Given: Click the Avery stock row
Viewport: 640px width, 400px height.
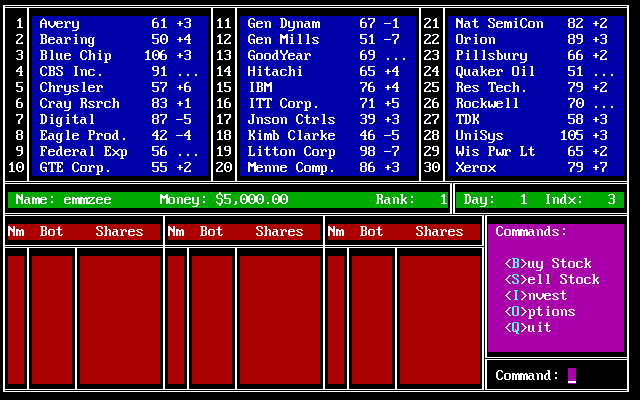Looking at the screenshot, I should [120, 24].
